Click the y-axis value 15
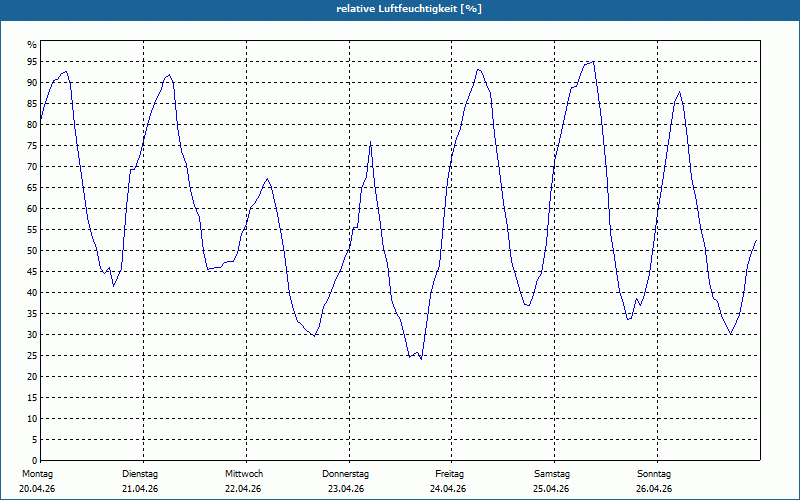The image size is (800, 500). (32, 397)
